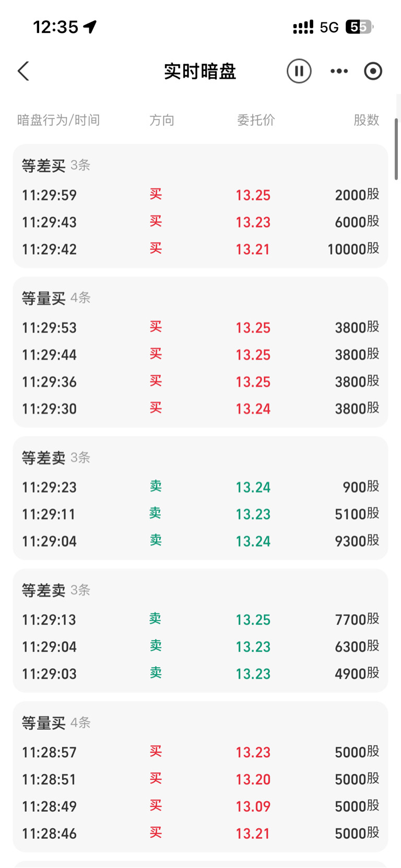Tap the 11:29:13 sell order of 7700股

tap(200, 620)
